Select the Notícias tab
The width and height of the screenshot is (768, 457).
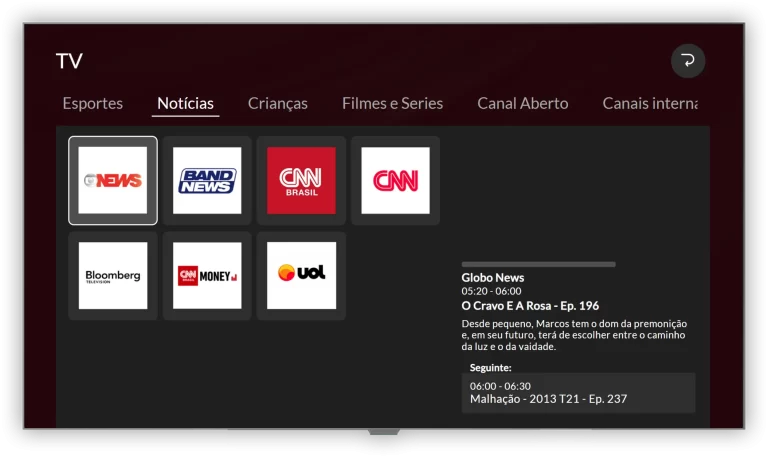185,104
